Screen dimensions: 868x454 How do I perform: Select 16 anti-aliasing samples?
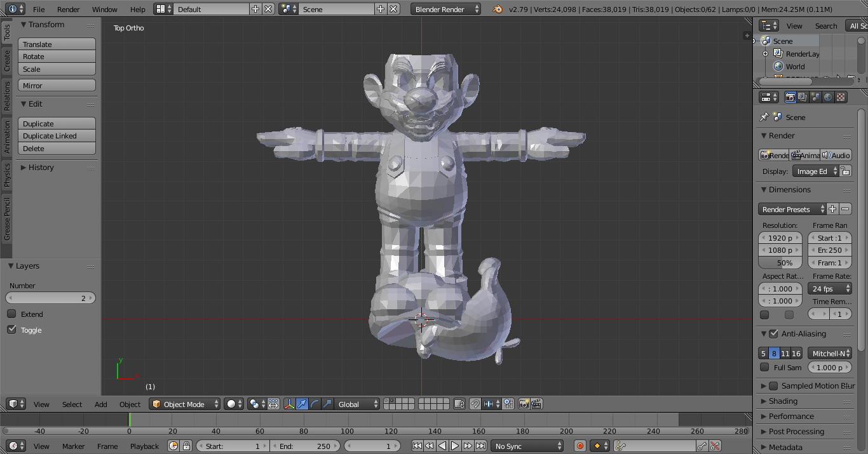click(796, 354)
